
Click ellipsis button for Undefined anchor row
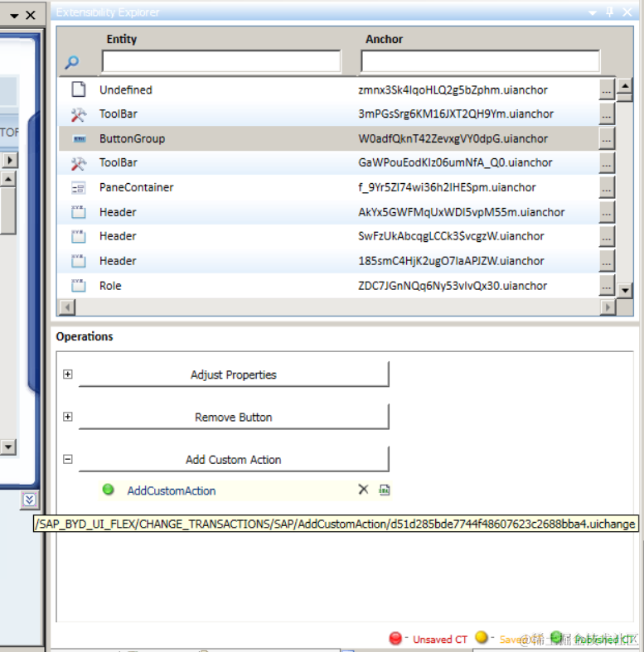click(x=607, y=89)
